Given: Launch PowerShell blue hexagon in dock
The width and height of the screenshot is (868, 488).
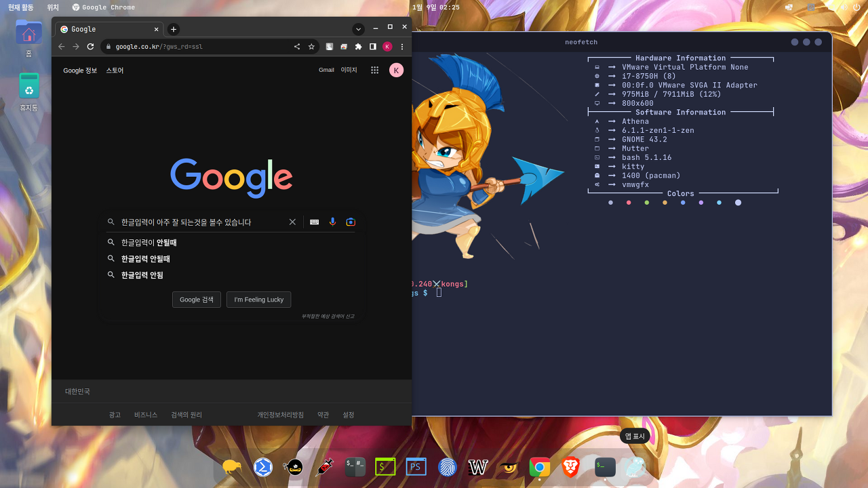Looking at the screenshot, I should tap(263, 467).
